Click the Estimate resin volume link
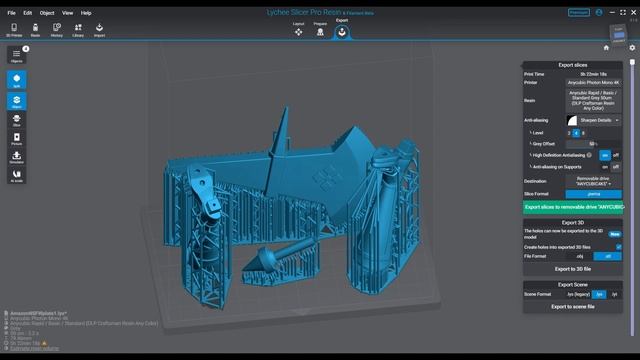 (x=34, y=349)
